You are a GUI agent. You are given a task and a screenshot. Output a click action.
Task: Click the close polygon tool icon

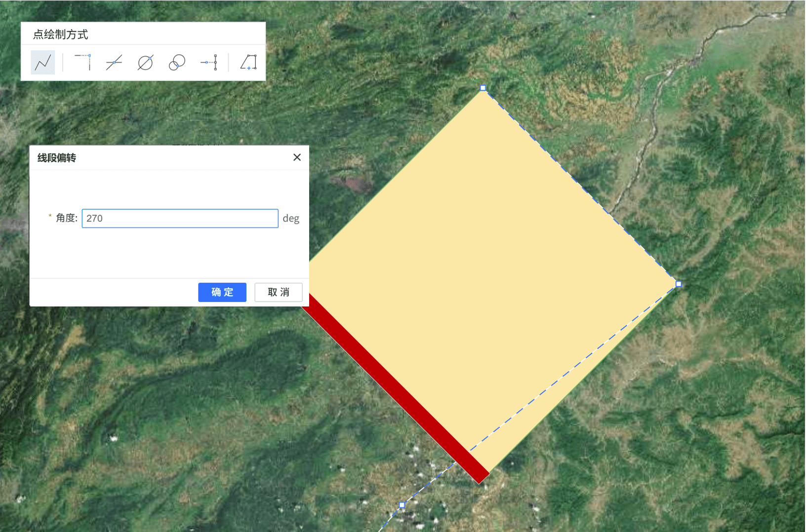[248, 63]
